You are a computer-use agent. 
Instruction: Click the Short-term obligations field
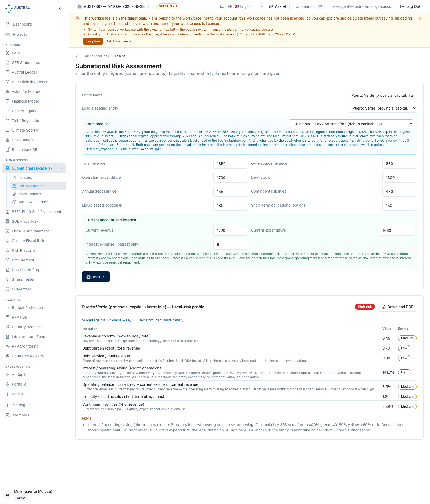[399, 205]
